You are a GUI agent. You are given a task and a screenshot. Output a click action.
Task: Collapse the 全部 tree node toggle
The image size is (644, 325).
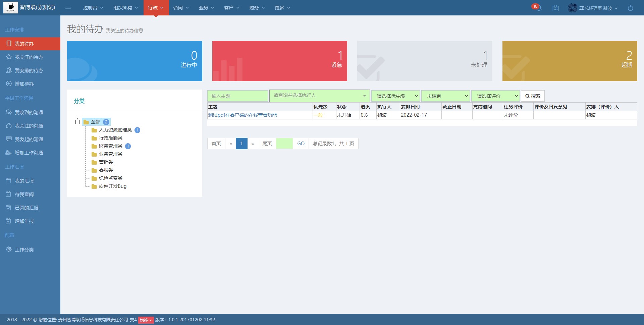coord(77,122)
